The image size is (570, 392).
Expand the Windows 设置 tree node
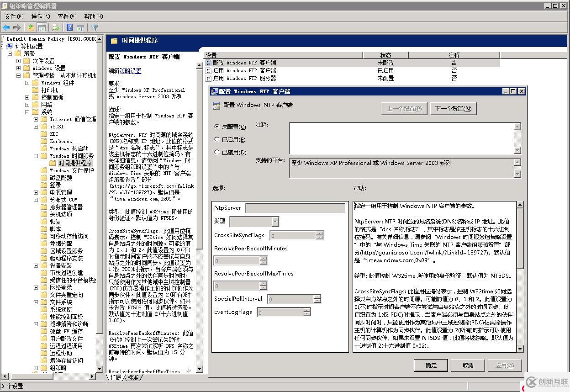click(19, 68)
